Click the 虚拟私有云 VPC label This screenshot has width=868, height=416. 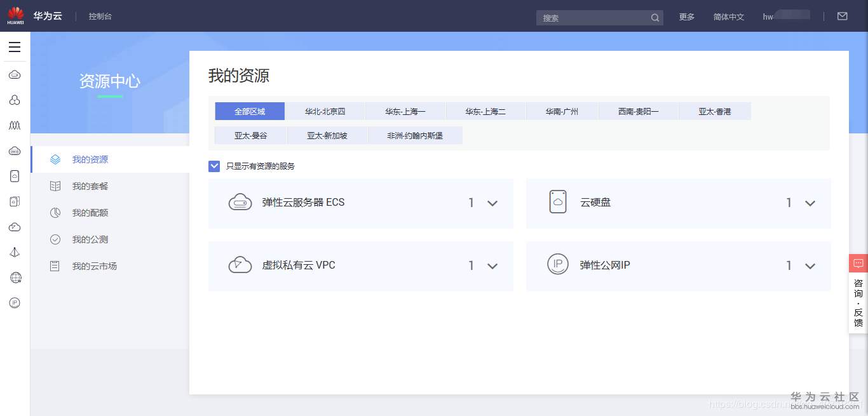[x=299, y=265]
